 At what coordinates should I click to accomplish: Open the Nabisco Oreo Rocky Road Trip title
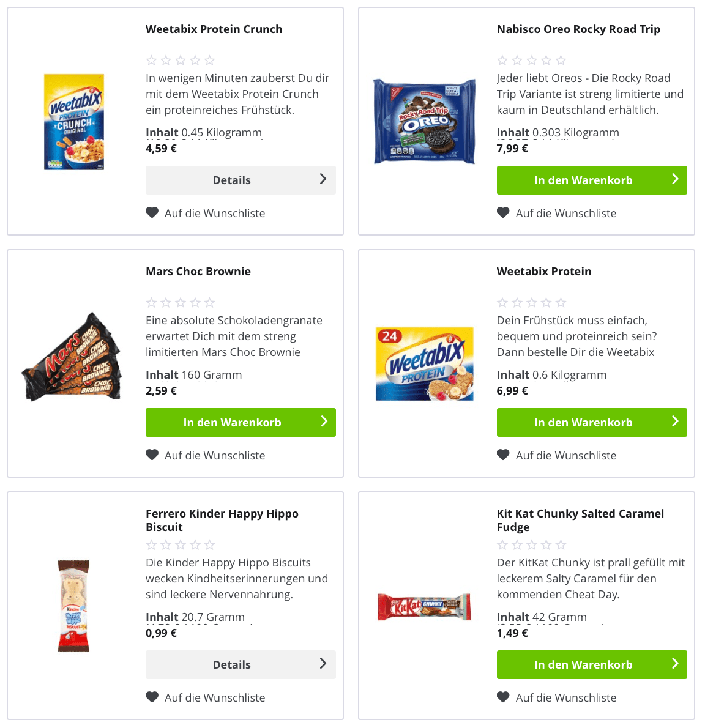point(578,29)
